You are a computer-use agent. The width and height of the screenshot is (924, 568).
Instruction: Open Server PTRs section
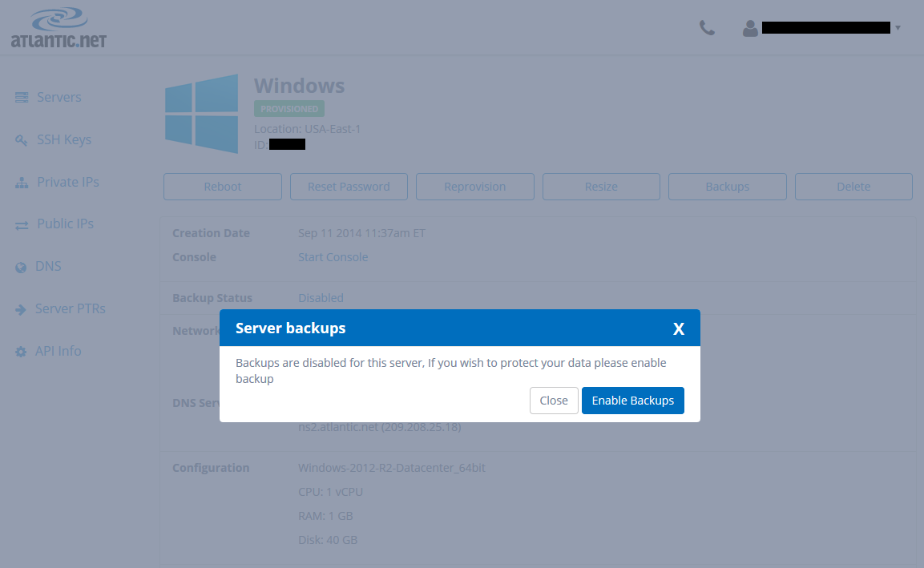71,308
